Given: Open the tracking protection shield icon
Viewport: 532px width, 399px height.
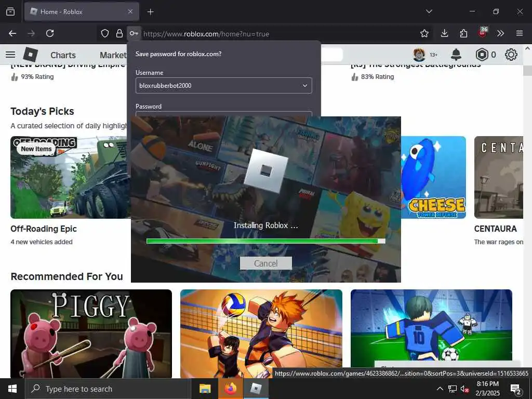Looking at the screenshot, I should pos(105,33).
